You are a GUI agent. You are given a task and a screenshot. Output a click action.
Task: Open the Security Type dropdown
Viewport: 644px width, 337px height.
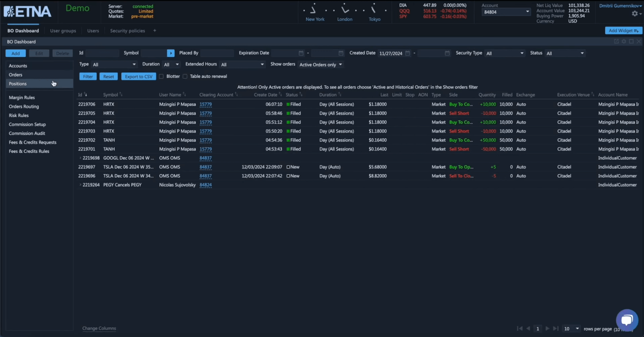click(505, 53)
